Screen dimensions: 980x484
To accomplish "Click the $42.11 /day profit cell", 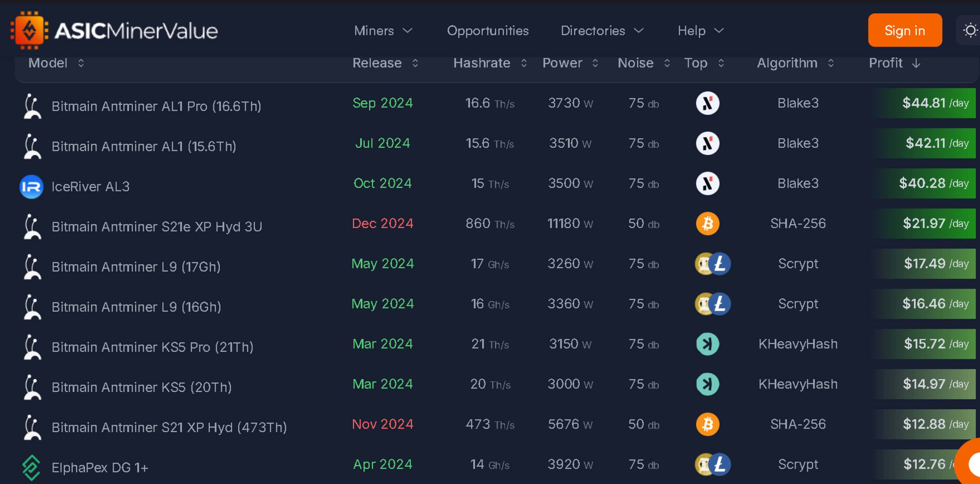I will click(x=924, y=143).
